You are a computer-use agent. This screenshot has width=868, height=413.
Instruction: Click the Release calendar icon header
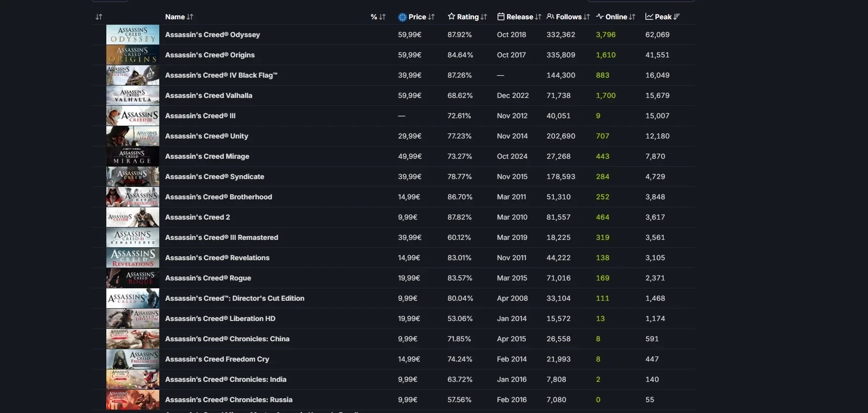(x=501, y=17)
